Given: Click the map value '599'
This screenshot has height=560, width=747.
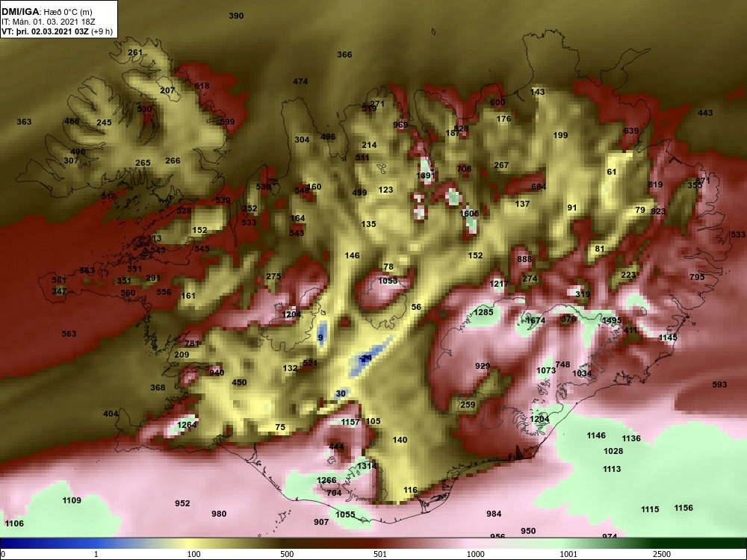Looking at the screenshot, I should (227, 122).
